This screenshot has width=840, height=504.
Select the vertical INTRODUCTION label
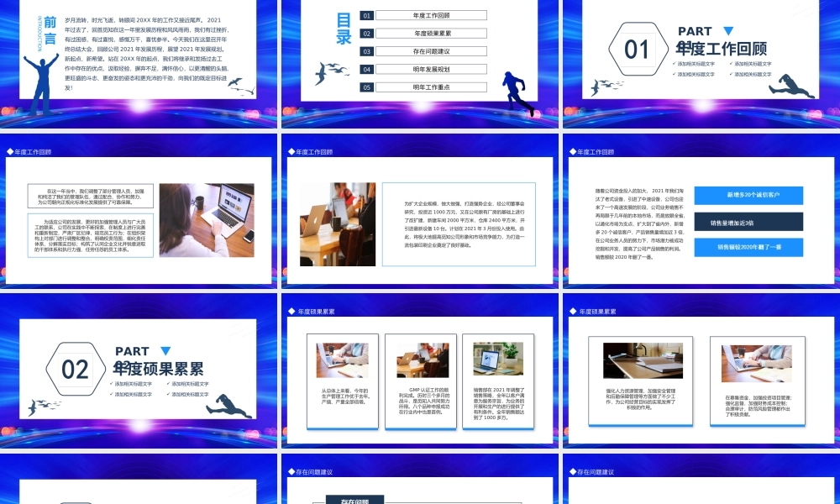coord(39,34)
